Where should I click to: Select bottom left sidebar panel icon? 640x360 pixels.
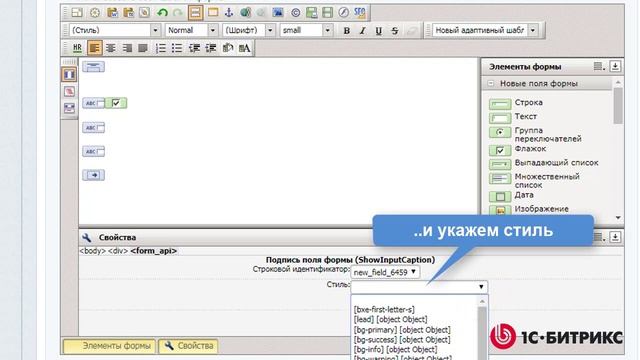click(69, 108)
